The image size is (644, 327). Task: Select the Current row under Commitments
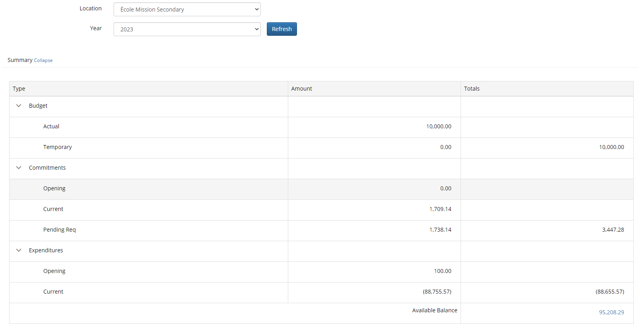tap(53, 209)
